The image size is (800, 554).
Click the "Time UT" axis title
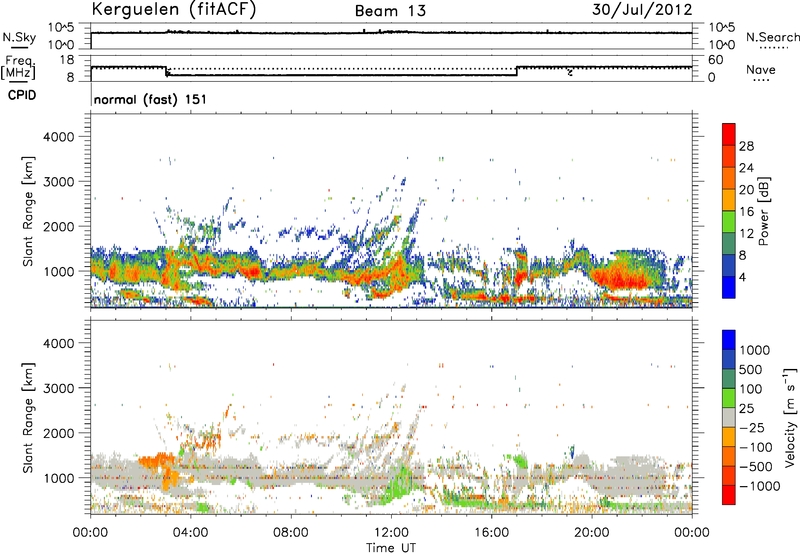coord(391,548)
